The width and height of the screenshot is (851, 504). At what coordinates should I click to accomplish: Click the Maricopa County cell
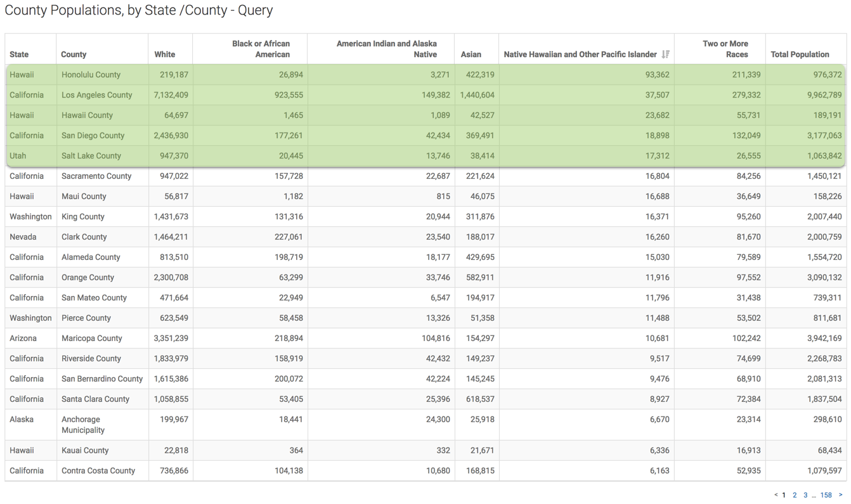pos(91,339)
